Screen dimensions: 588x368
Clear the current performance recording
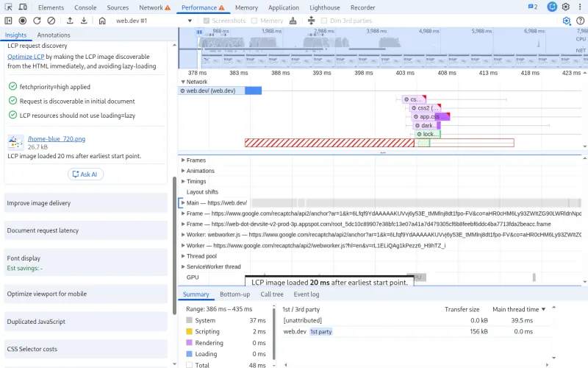[x=51, y=21]
